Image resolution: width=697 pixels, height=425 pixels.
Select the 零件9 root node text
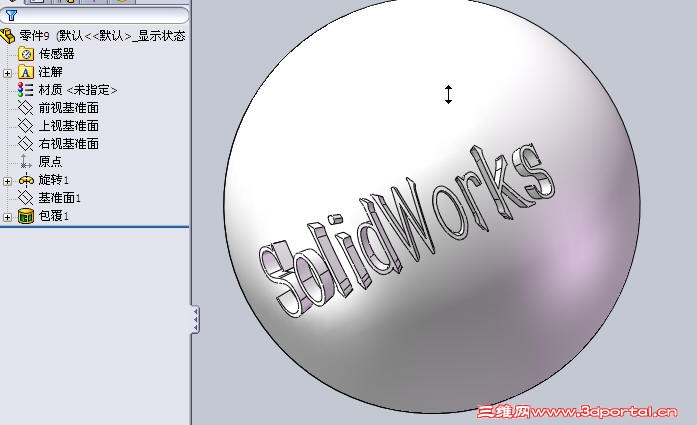click(102, 36)
